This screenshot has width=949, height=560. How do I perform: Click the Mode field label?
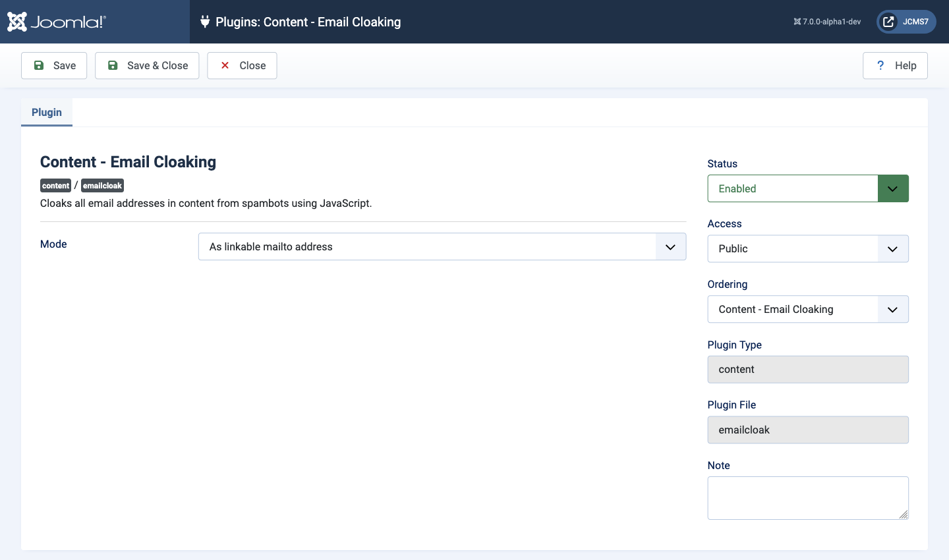53,244
